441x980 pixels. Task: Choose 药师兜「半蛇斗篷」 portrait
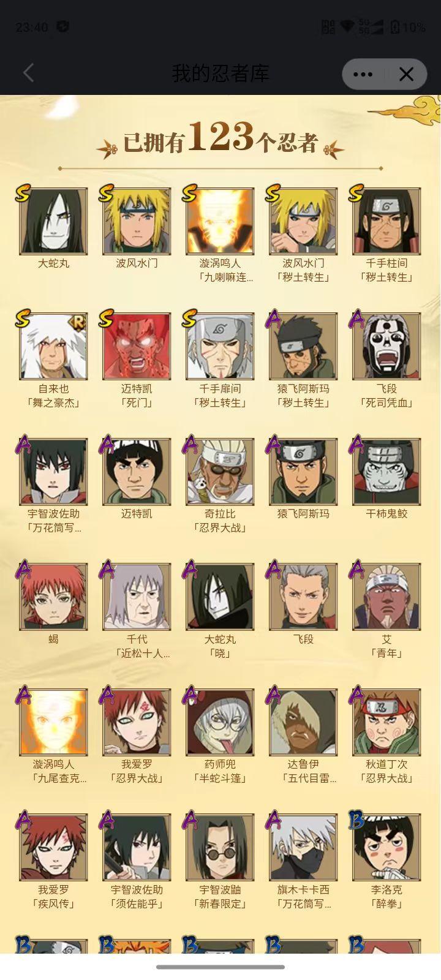click(x=220, y=722)
